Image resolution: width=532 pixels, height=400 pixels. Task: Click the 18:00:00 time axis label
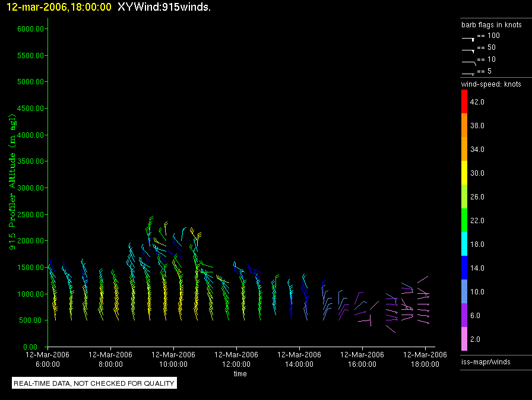click(x=425, y=364)
